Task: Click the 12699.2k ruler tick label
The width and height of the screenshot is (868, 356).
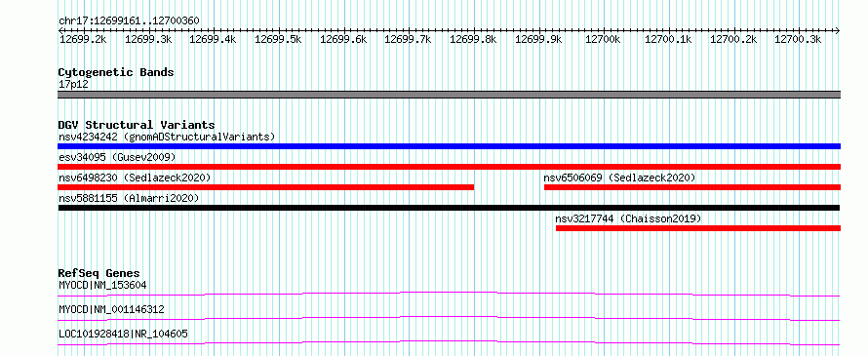Action: point(83,39)
